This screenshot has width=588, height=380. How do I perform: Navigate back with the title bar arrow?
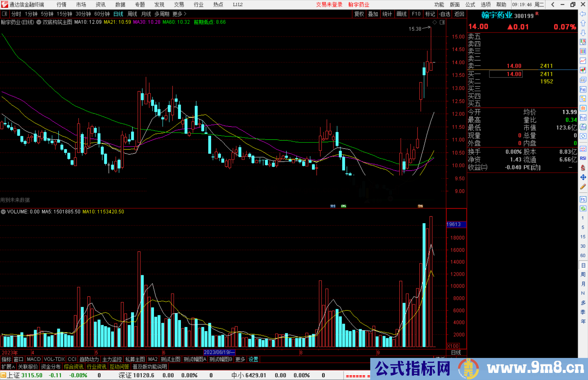point(553,5)
